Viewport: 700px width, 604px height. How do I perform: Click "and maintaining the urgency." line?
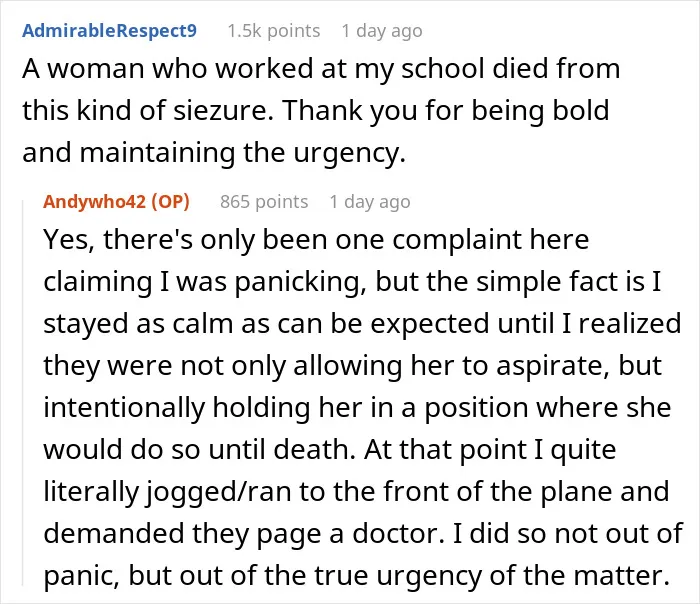tap(214, 153)
